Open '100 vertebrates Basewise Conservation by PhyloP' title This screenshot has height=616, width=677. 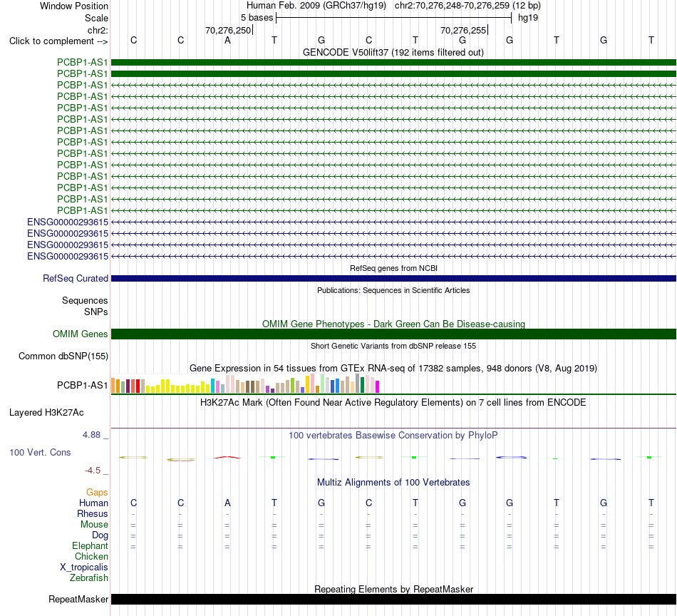(393, 435)
